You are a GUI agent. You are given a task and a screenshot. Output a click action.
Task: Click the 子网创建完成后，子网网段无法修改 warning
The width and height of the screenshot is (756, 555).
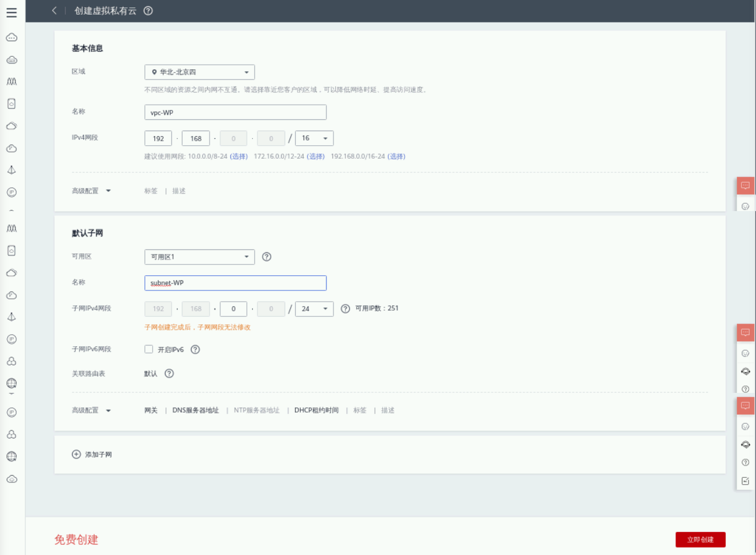pos(198,327)
